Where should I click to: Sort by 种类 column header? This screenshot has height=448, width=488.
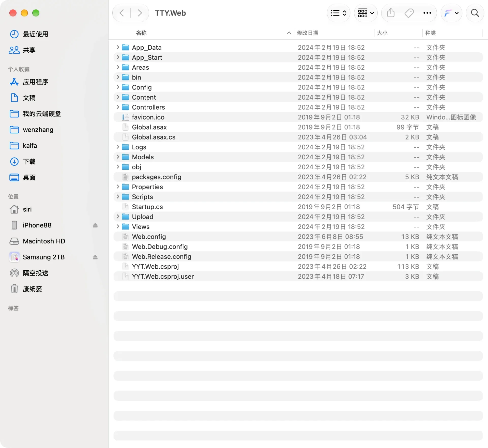point(431,33)
